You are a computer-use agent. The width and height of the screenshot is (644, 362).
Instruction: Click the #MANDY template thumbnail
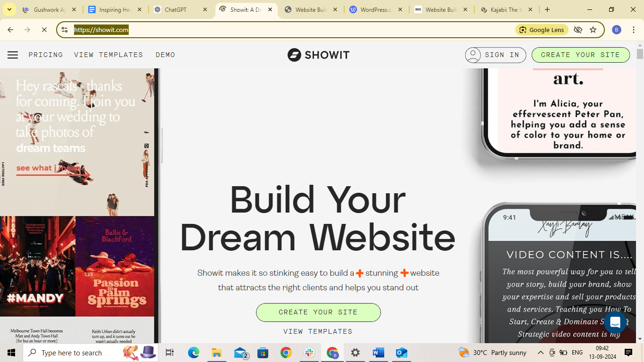tap(37, 266)
